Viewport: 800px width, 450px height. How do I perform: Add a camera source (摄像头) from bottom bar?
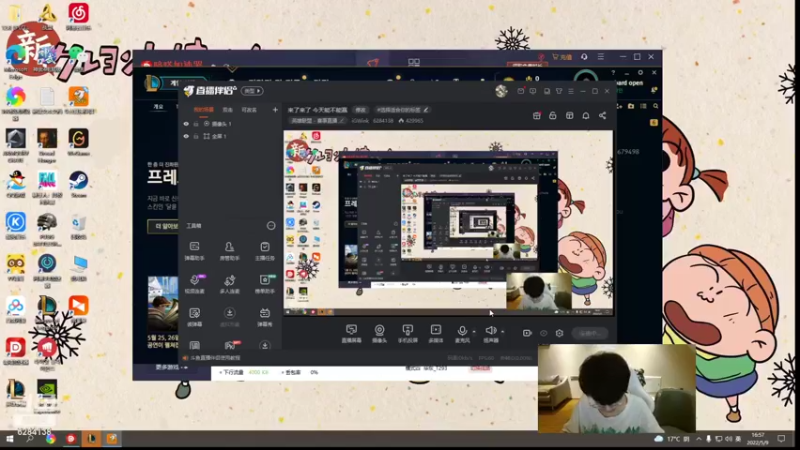coord(379,333)
